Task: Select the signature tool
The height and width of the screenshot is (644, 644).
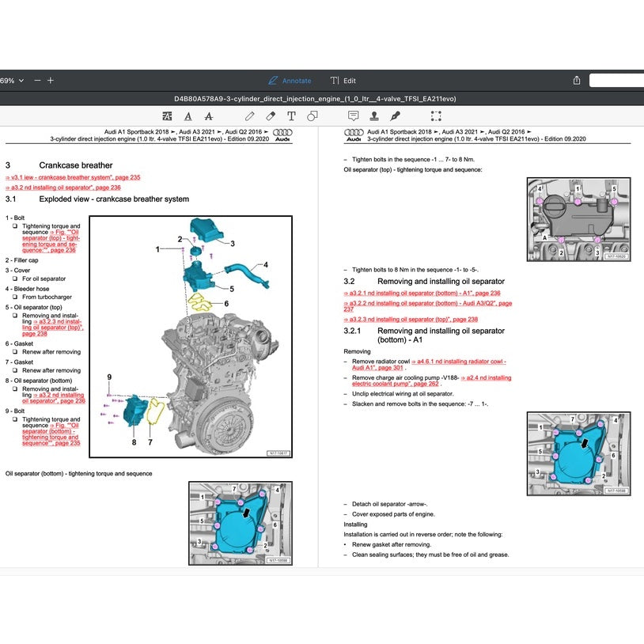Action: (x=393, y=116)
